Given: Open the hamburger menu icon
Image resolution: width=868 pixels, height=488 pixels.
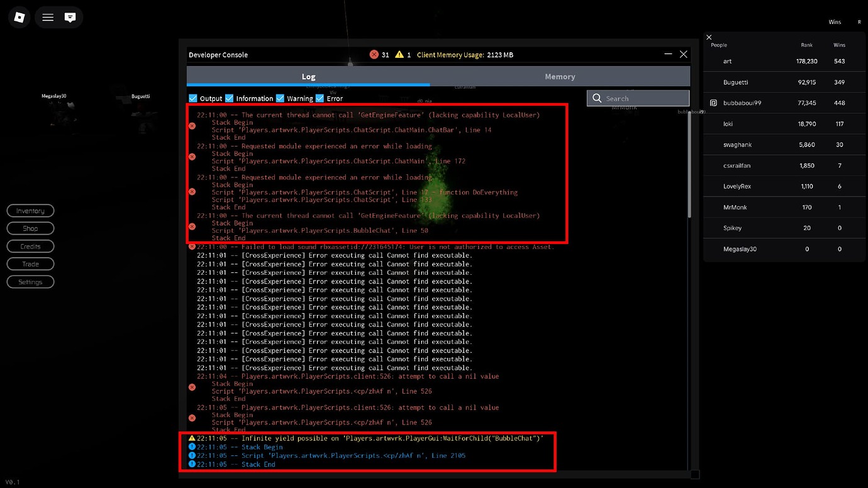Looking at the screenshot, I should pos(48,17).
